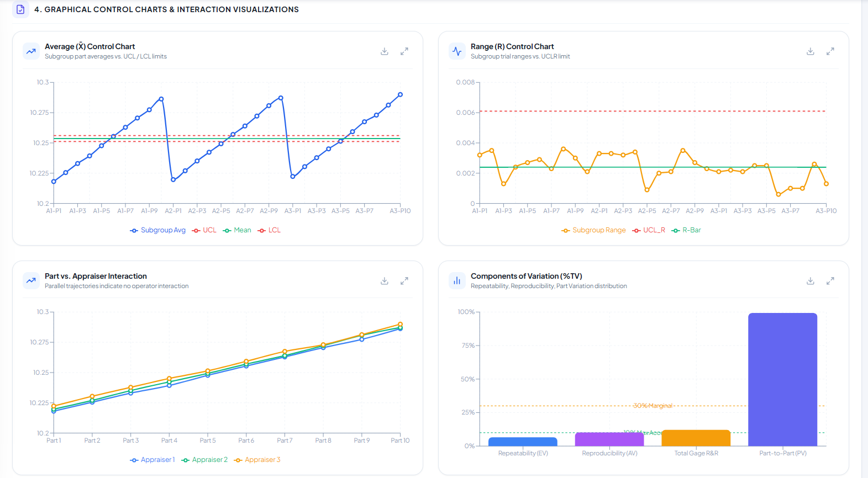
Task: Click the Part-to-Part (PV) bar
Action: (x=783, y=379)
